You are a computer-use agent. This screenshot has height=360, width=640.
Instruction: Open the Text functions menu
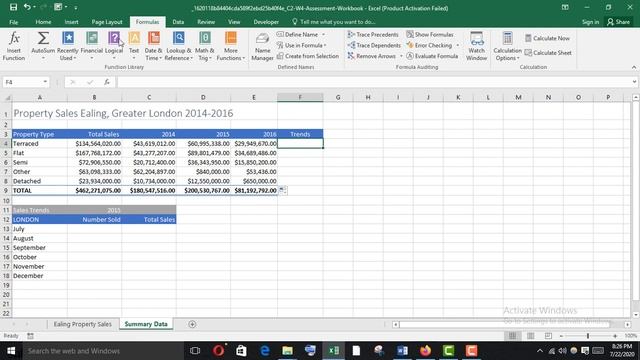pyautogui.click(x=134, y=46)
